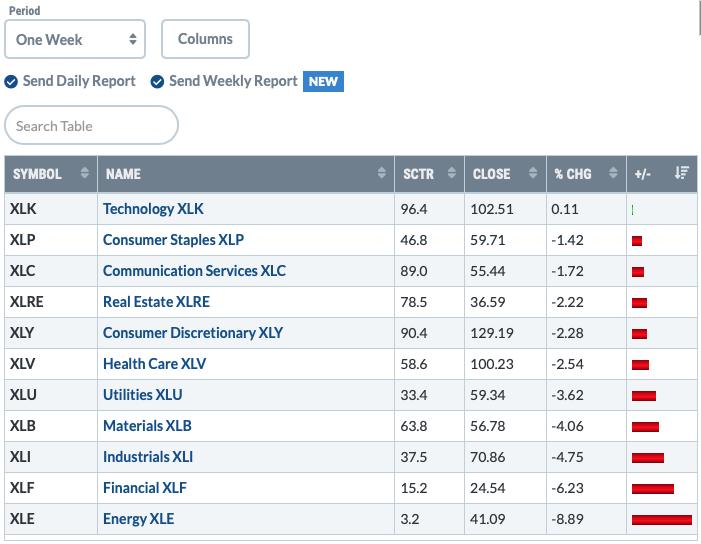
Task: Open the Consumer Staples XLP link
Action: 173,240
